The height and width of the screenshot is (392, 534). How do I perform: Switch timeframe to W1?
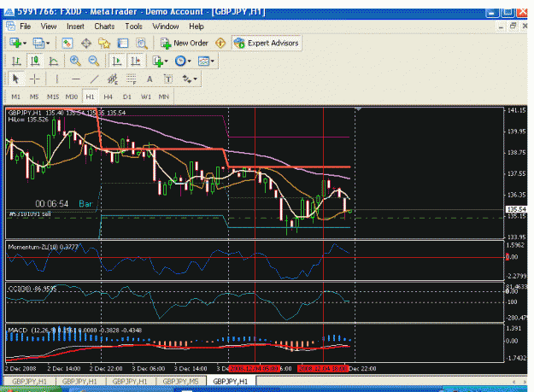click(146, 97)
